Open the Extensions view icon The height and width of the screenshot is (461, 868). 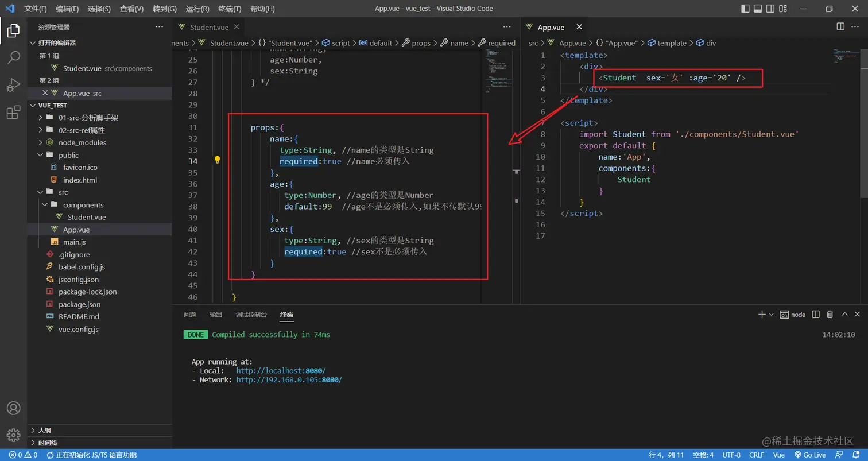pos(13,113)
